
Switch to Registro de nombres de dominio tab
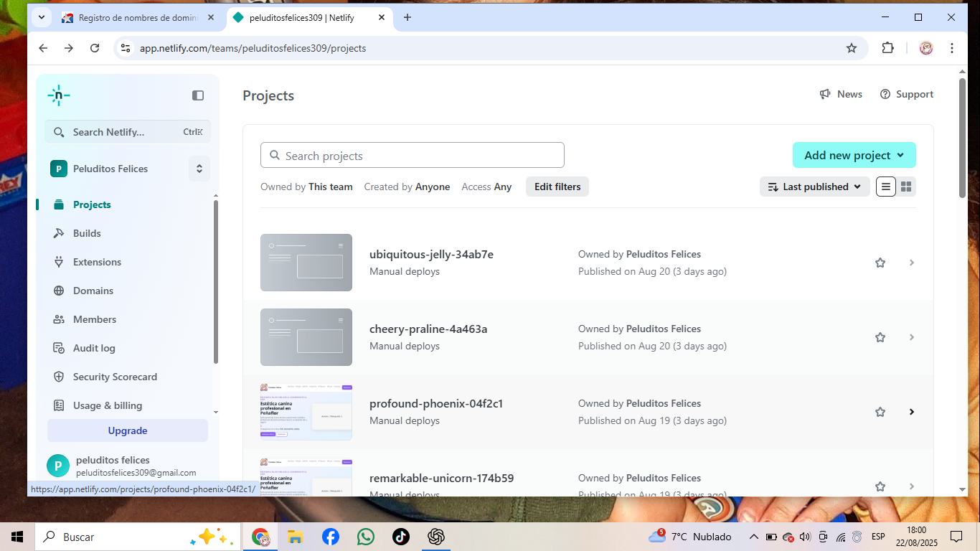pos(138,17)
